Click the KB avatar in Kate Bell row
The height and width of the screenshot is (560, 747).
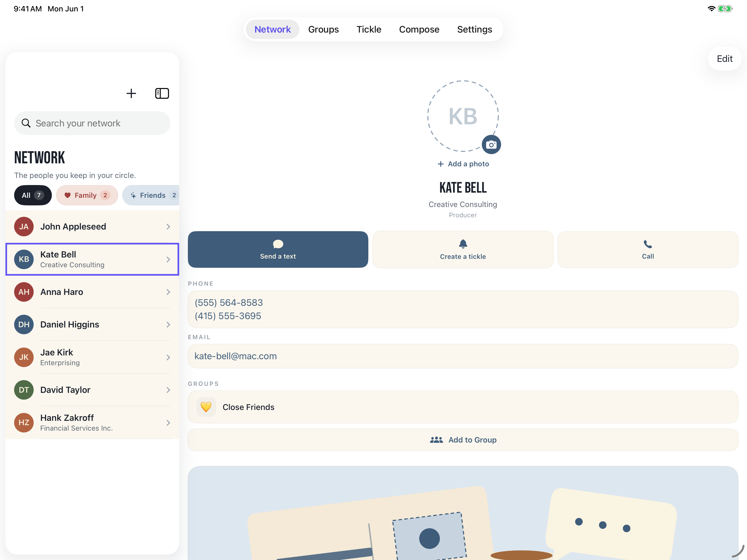click(x=24, y=259)
